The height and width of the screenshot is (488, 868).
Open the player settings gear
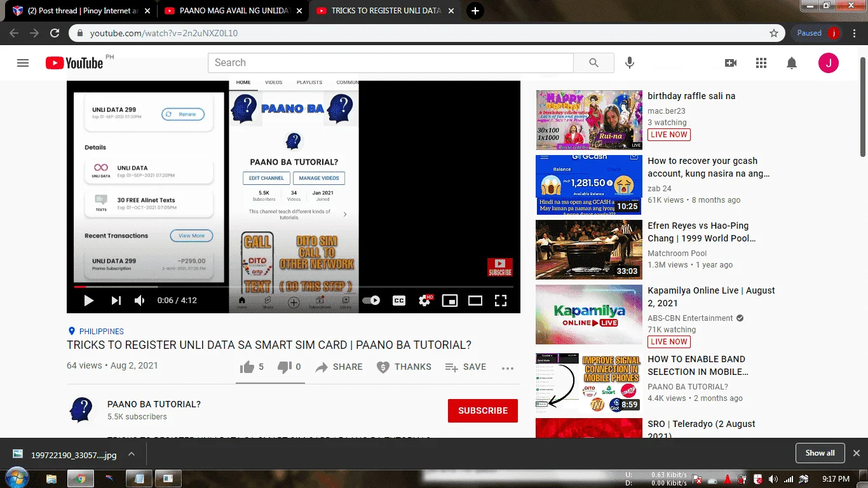pos(425,301)
